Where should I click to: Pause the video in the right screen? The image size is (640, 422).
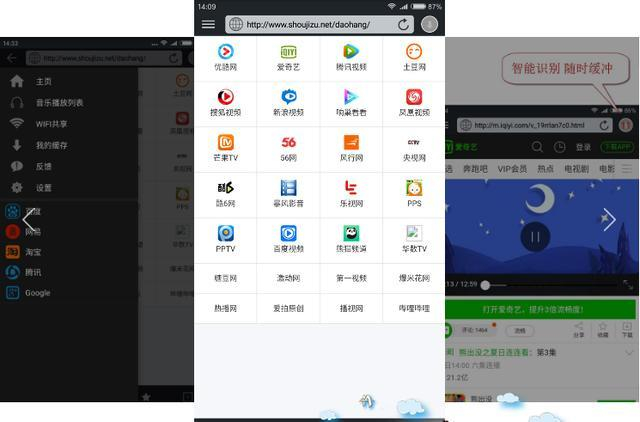[x=535, y=237]
